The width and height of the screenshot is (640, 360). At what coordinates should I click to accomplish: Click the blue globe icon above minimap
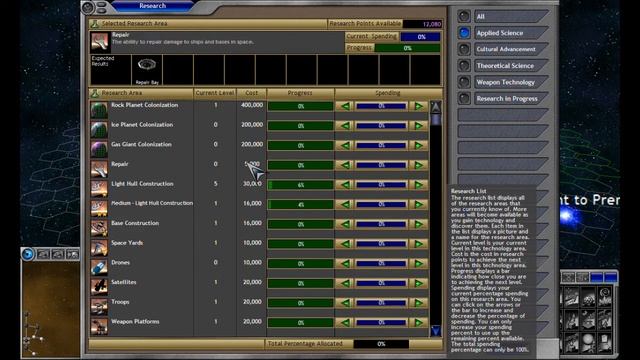click(x=28, y=254)
